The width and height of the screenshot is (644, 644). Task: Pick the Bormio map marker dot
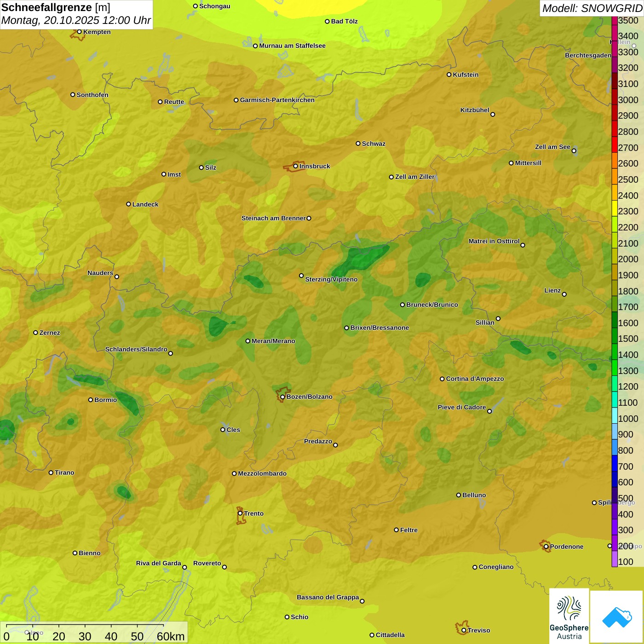(x=91, y=400)
